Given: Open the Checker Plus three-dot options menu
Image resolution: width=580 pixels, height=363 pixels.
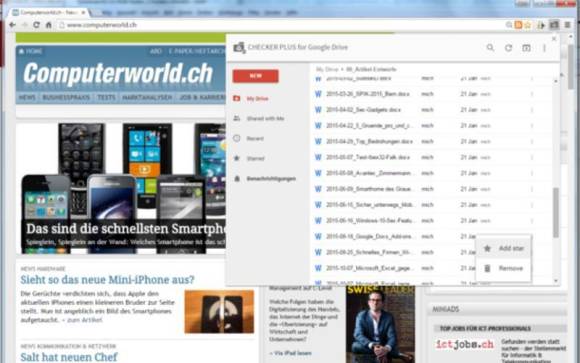Looking at the screenshot, I should 544,48.
